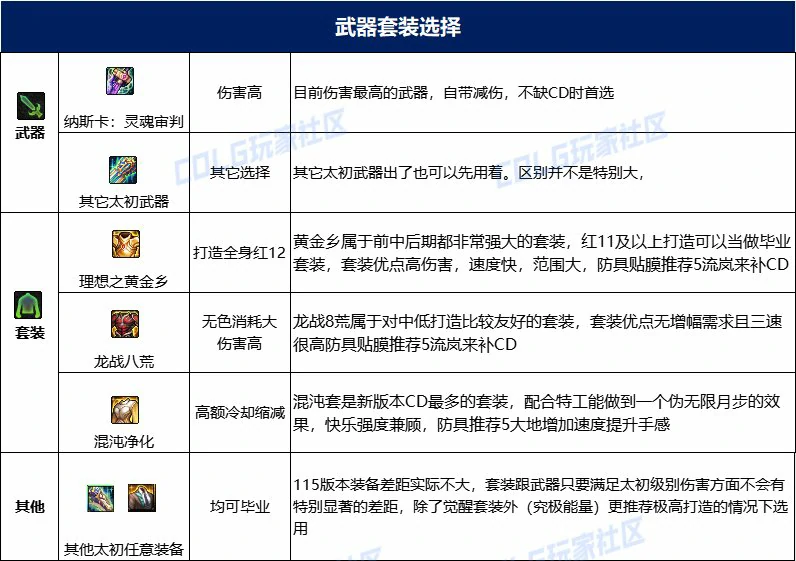Click the 其它太初武器 weapon icon

123,170
